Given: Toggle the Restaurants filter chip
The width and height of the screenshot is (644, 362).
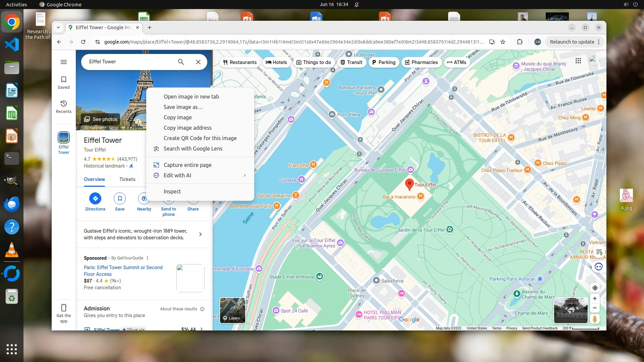Looking at the screenshot, I should tap(240, 62).
